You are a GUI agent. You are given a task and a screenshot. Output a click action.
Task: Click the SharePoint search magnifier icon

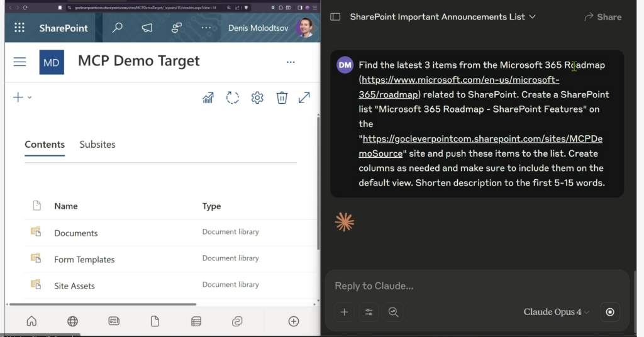118,28
